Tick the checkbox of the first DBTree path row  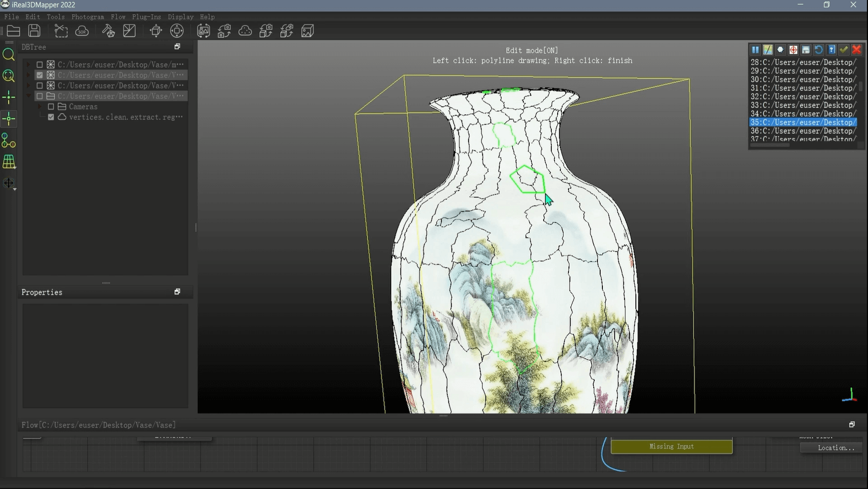tap(39, 64)
